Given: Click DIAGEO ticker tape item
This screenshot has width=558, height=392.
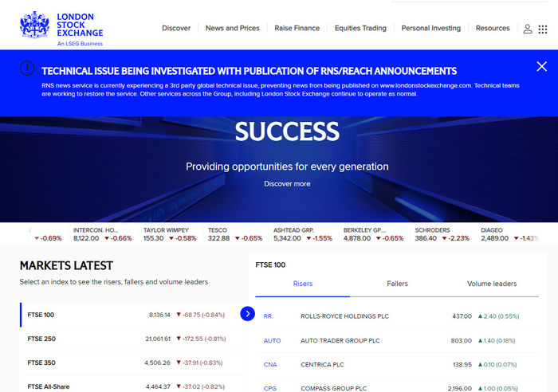Looking at the screenshot, I should pos(510,234).
